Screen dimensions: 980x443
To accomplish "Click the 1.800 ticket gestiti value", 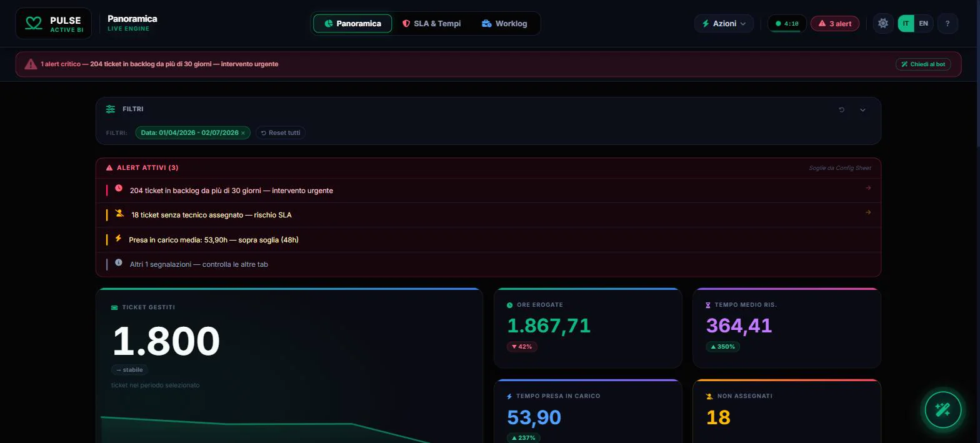I will [166, 341].
